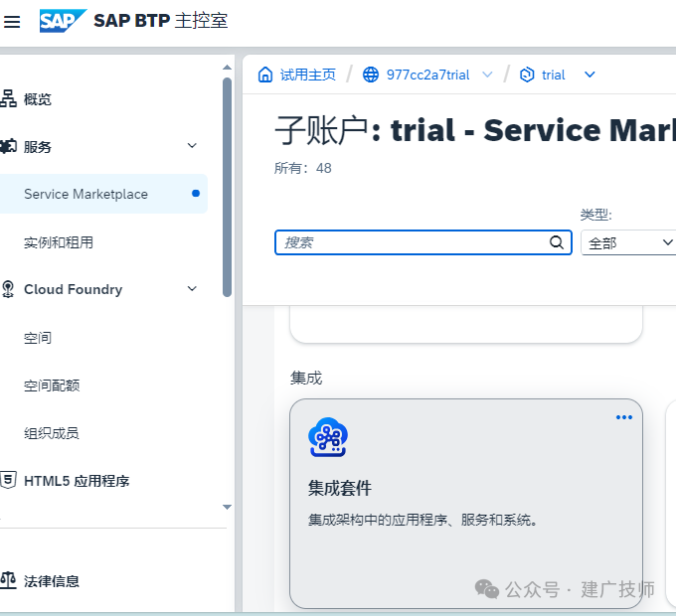Click the subaccount icon beside trial
676x616 pixels.
(x=527, y=75)
